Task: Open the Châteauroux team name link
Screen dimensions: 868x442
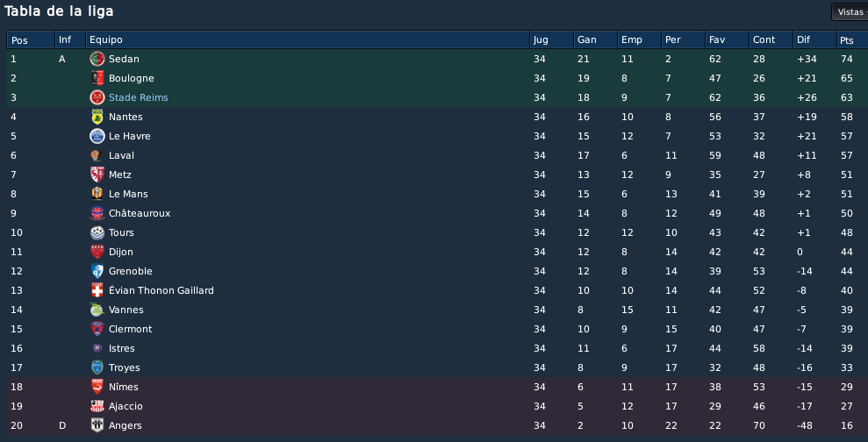Action: (140, 213)
